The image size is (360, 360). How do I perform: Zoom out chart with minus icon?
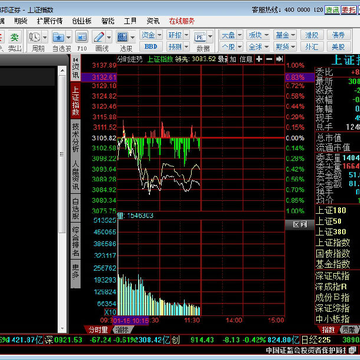(x=269, y=59)
